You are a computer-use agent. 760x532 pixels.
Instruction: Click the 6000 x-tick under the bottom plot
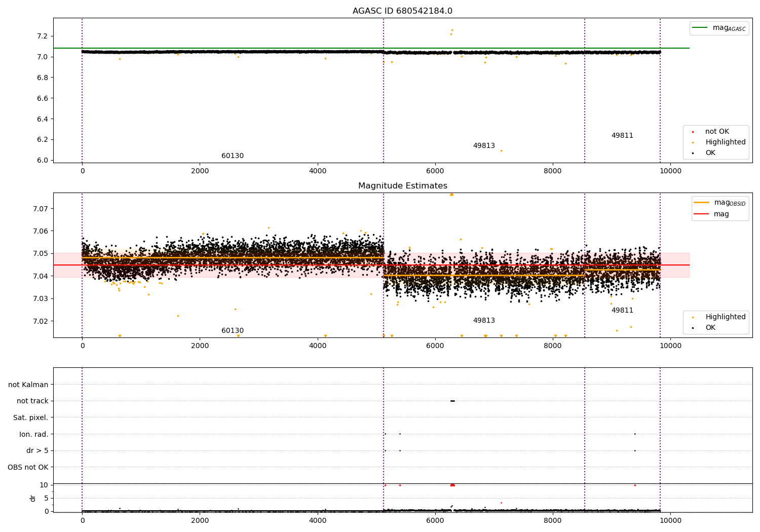pyautogui.click(x=435, y=520)
